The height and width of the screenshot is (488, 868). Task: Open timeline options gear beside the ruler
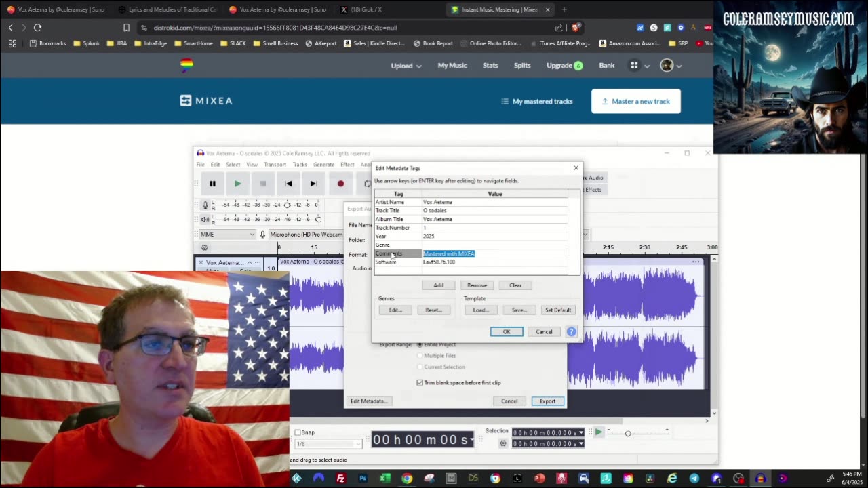[205, 247]
